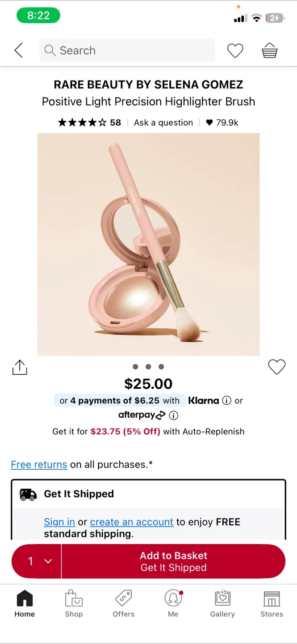Open Ask a question
The width and height of the screenshot is (297, 644).
pyautogui.click(x=163, y=122)
